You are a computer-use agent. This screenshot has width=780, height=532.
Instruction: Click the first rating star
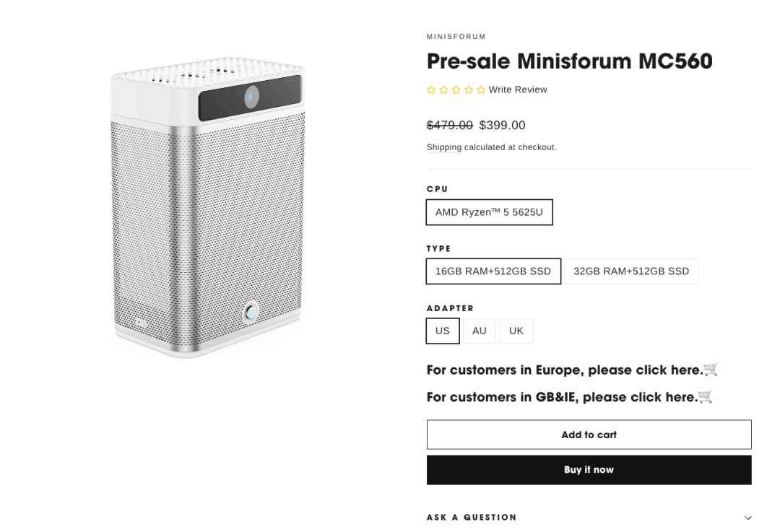click(x=431, y=90)
